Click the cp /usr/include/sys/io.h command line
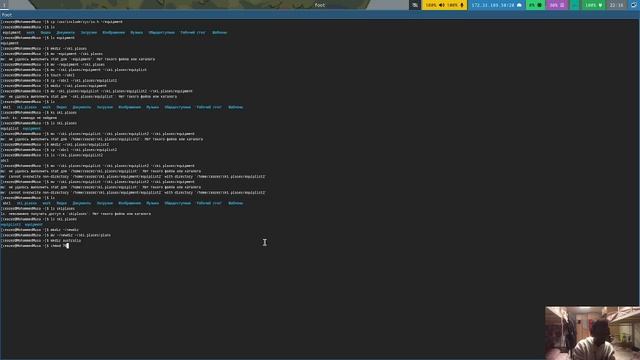Viewport: 640px width, 360px height. [x=62, y=22]
